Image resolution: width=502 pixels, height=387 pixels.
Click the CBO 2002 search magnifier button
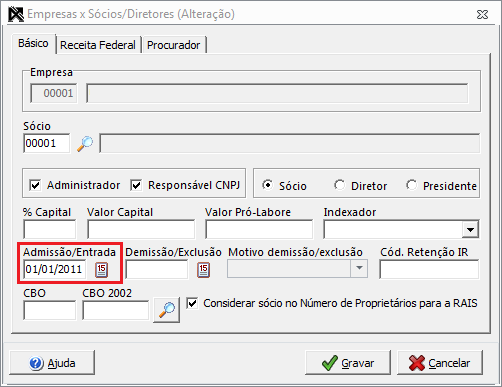pos(167,310)
